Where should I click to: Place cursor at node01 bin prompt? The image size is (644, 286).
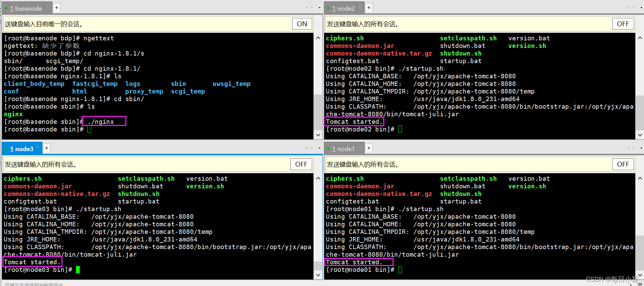(400, 270)
